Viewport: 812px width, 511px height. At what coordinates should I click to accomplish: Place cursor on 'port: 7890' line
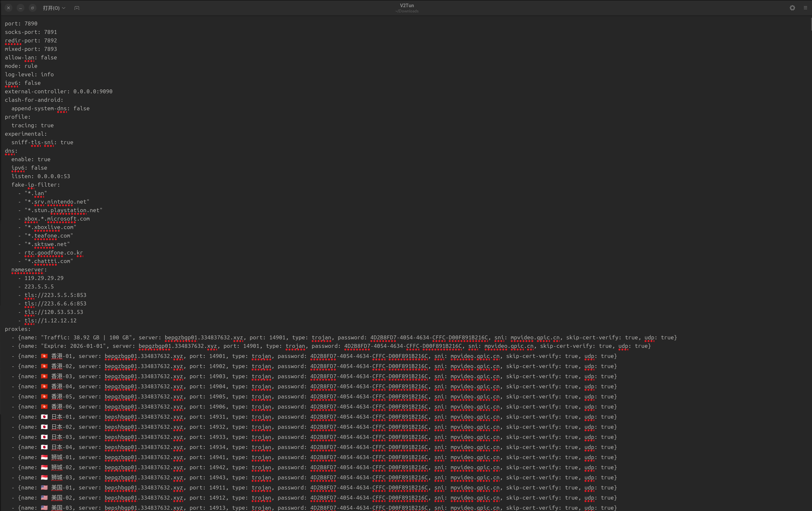21,23
